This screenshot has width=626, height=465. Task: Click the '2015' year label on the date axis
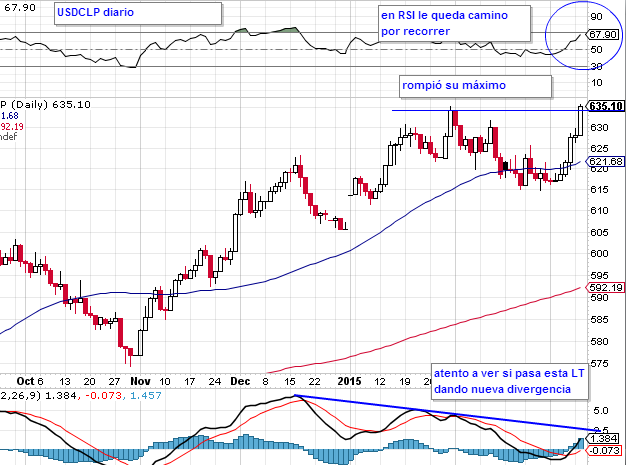[x=349, y=382]
